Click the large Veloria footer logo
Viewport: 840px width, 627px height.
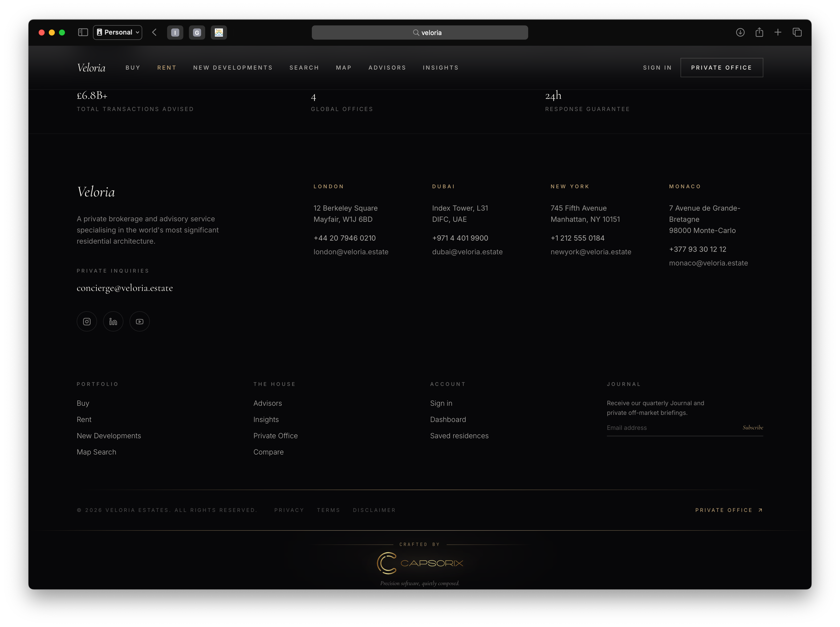96,192
